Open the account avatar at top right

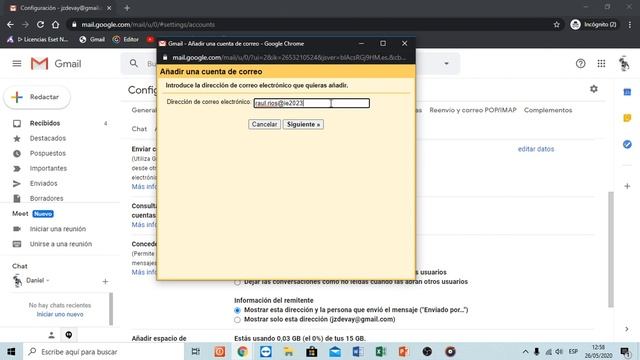[624, 64]
